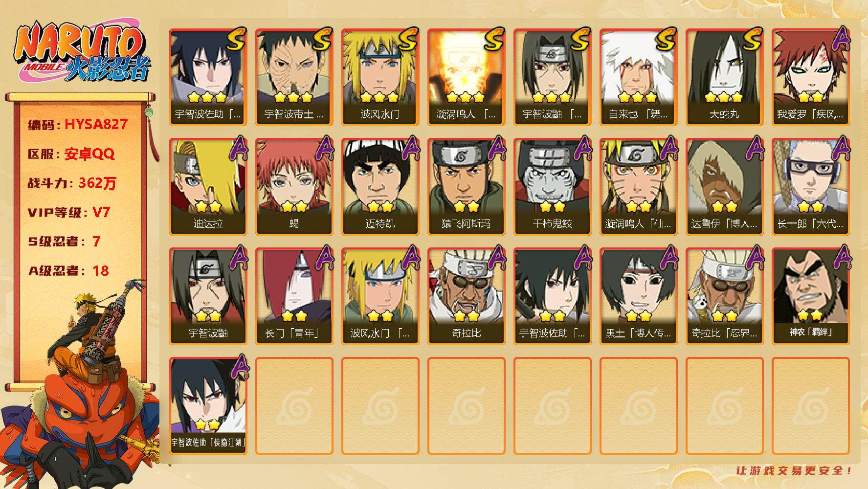Image resolution: width=868 pixels, height=489 pixels.
Task: Select the 迪达拉 ninja card
Action: [x=208, y=186]
